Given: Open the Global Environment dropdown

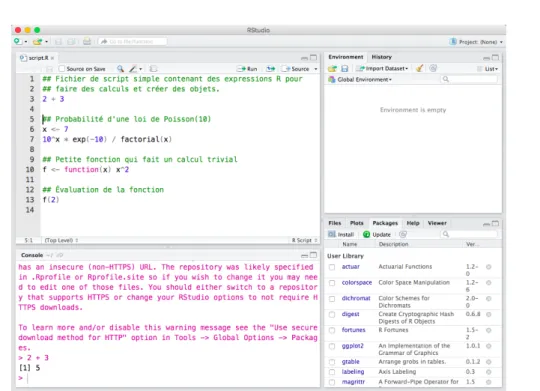Looking at the screenshot, I should (360, 80).
